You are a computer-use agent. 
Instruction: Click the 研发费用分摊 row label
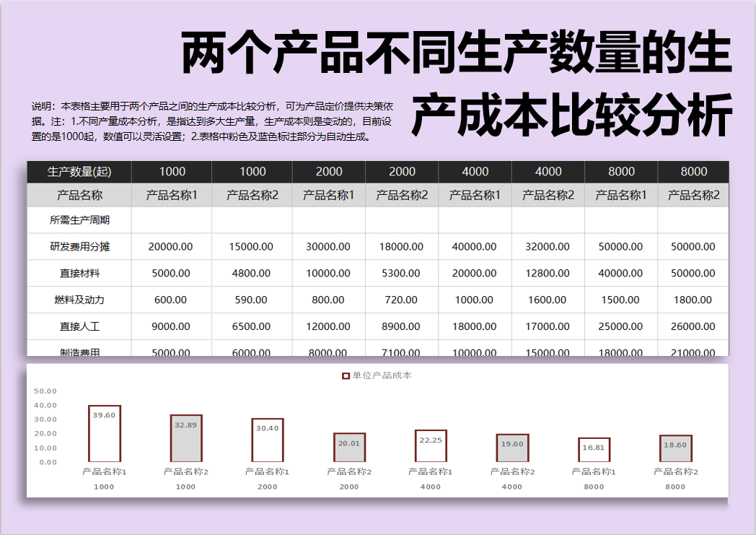(x=79, y=246)
